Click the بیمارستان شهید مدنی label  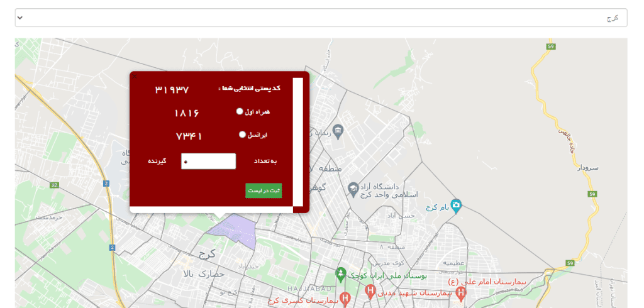(414, 293)
